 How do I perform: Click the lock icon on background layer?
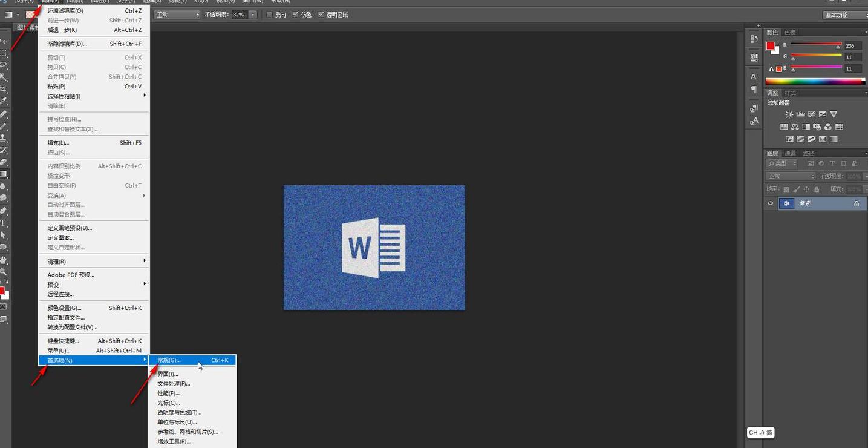857,204
